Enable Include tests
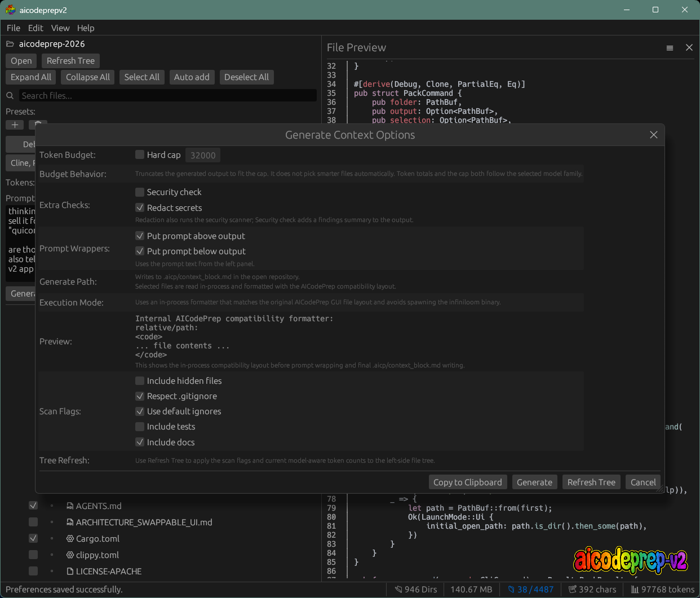 (140, 427)
